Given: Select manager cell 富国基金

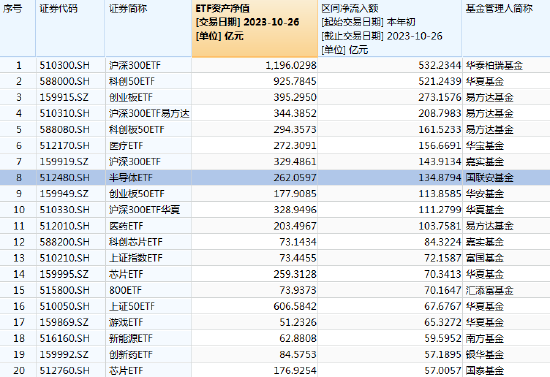Looking at the screenshot, I should coord(485,258).
